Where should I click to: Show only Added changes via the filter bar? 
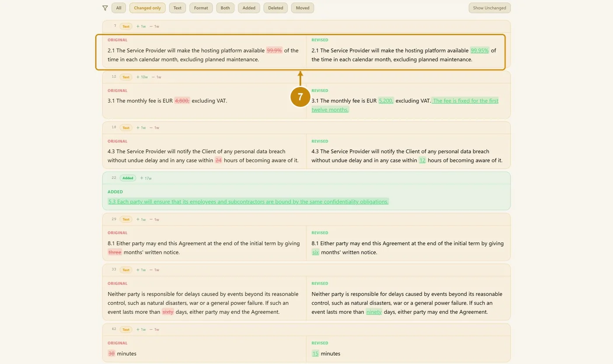[249, 8]
